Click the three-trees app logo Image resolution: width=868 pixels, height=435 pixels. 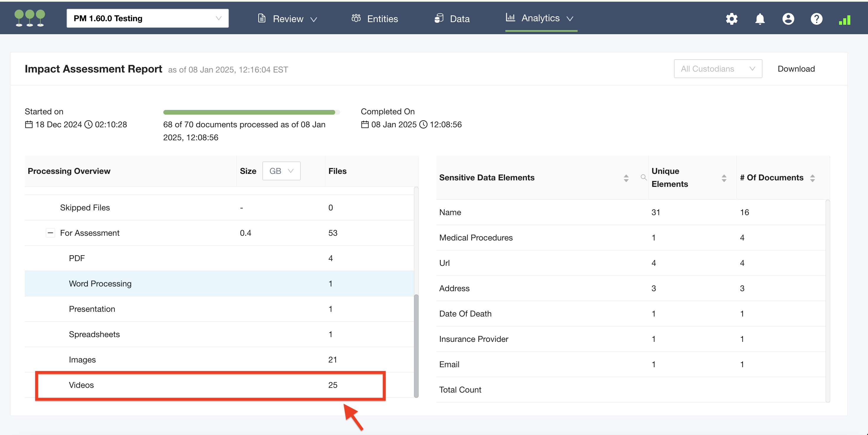pyautogui.click(x=30, y=18)
